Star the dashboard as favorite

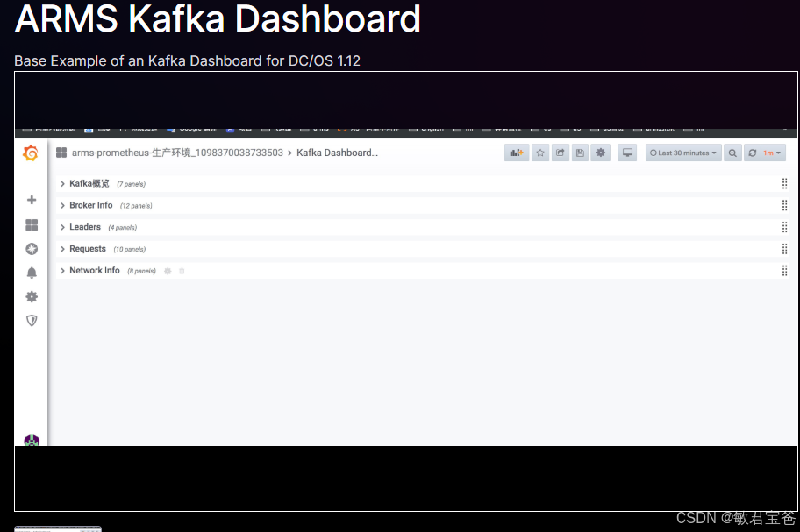pos(540,153)
